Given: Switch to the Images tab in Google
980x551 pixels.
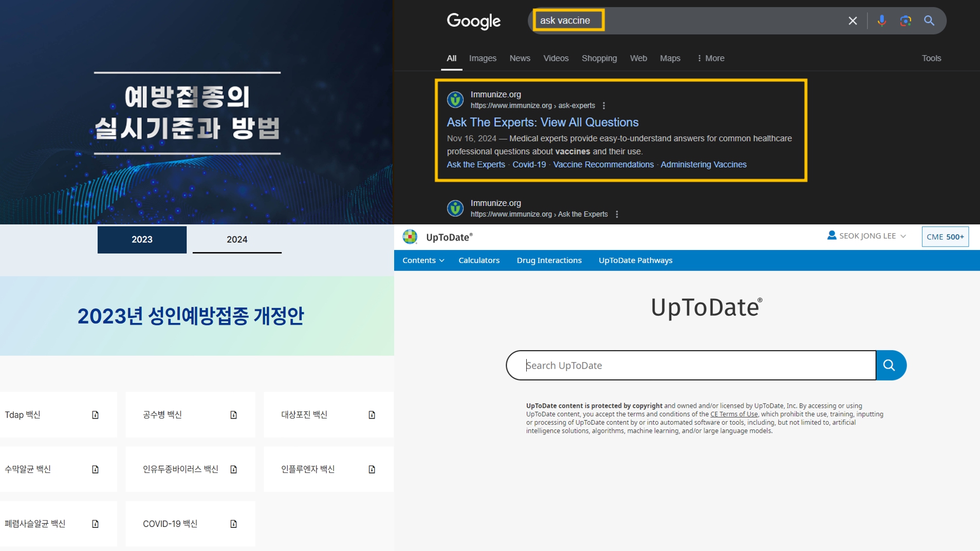Looking at the screenshot, I should point(483,58).
